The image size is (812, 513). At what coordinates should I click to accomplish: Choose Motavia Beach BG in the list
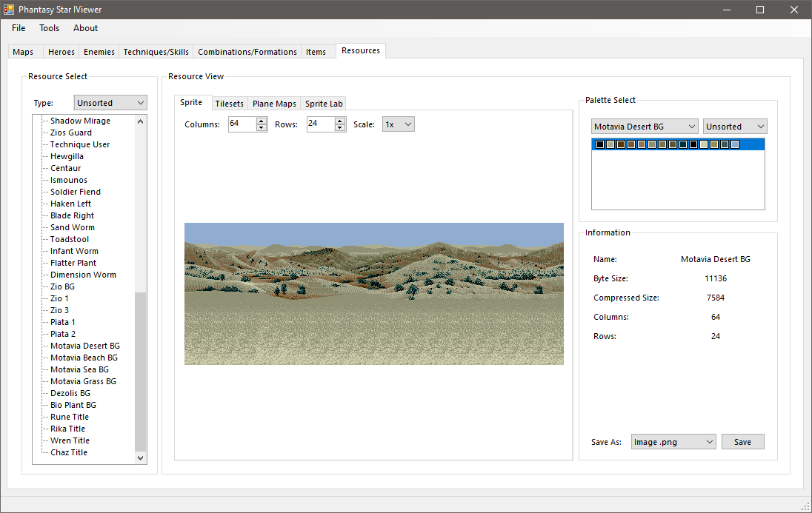click(x=84, y=358)
